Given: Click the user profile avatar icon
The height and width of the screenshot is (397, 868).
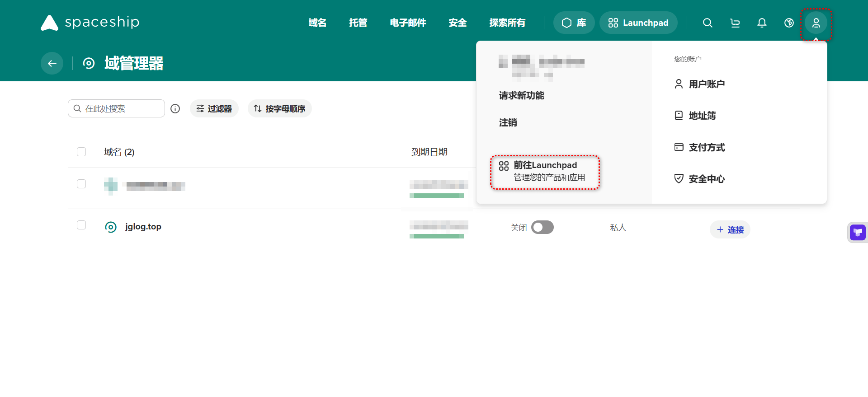Looking at the screenshot, I should coord(816,23).
